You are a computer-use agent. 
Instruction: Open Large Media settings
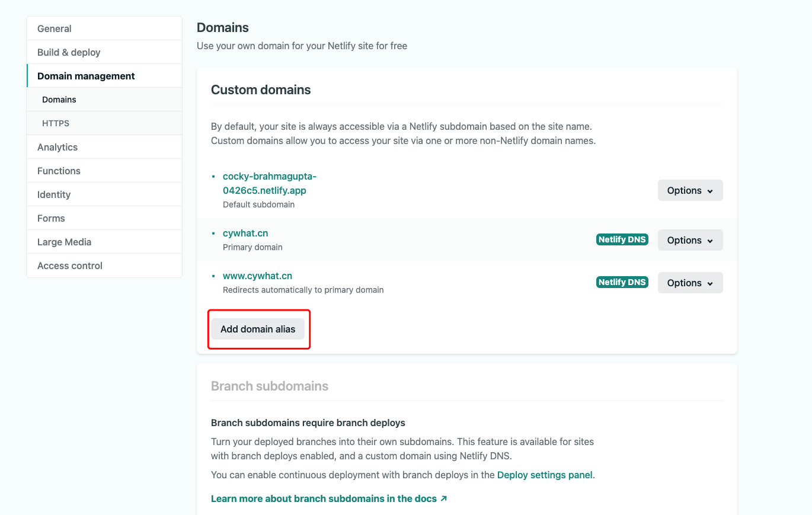pyautogui.click(x=64, y=242)
